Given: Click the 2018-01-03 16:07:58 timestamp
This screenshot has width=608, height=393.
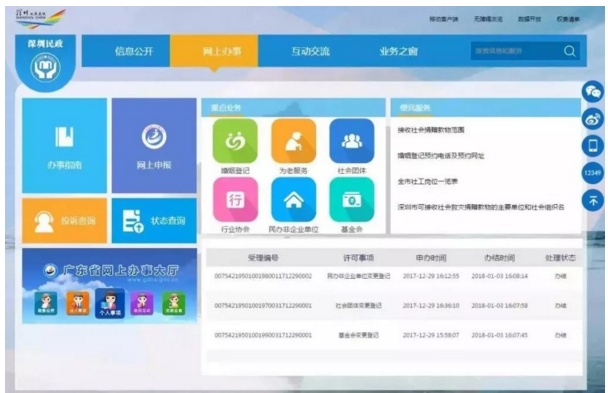Looking at the screenshot, I should 499,305.
